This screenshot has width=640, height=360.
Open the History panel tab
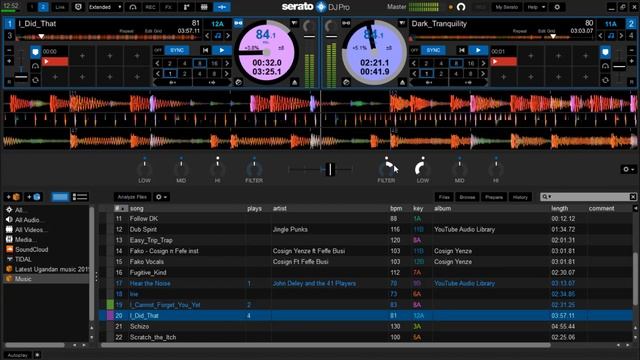point(520,197)
